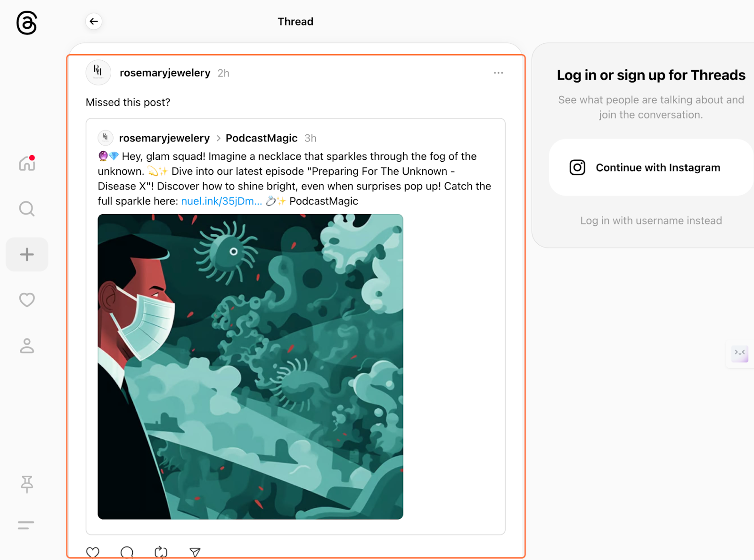Screen dimensions: 754x560
Task: Click Continue with Instagram button
Action: pos(651,167)
